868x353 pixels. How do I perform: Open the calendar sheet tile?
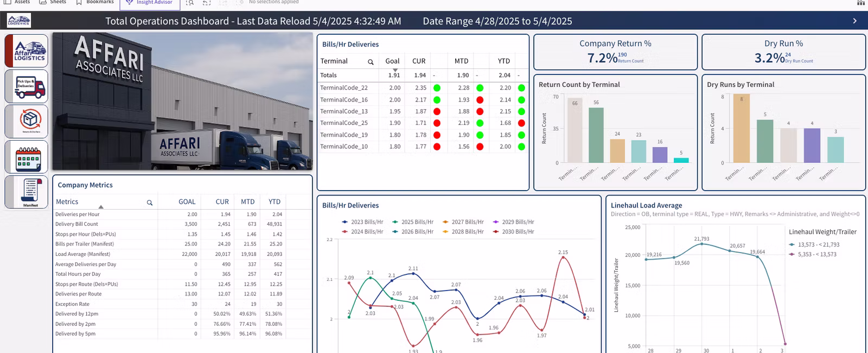27,157
